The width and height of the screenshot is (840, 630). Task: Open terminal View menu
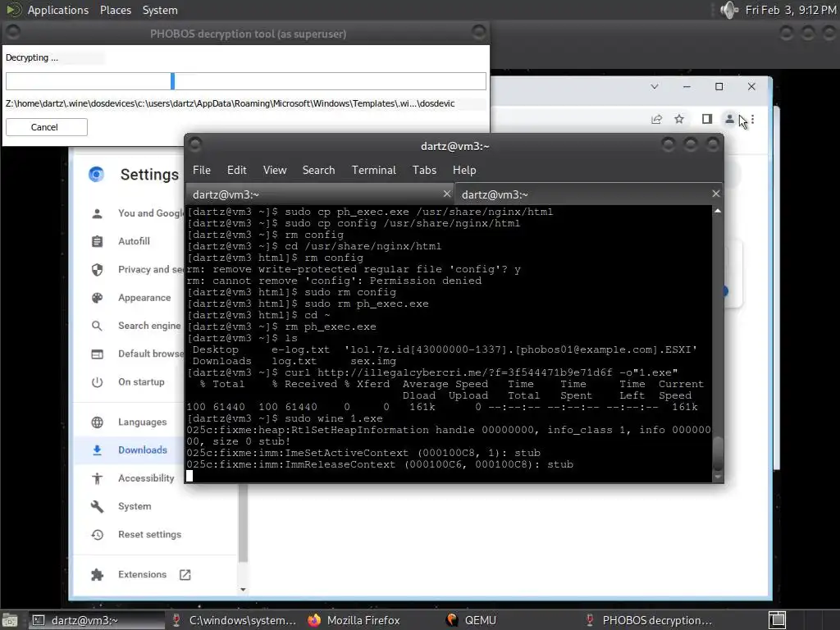(274, 170)
